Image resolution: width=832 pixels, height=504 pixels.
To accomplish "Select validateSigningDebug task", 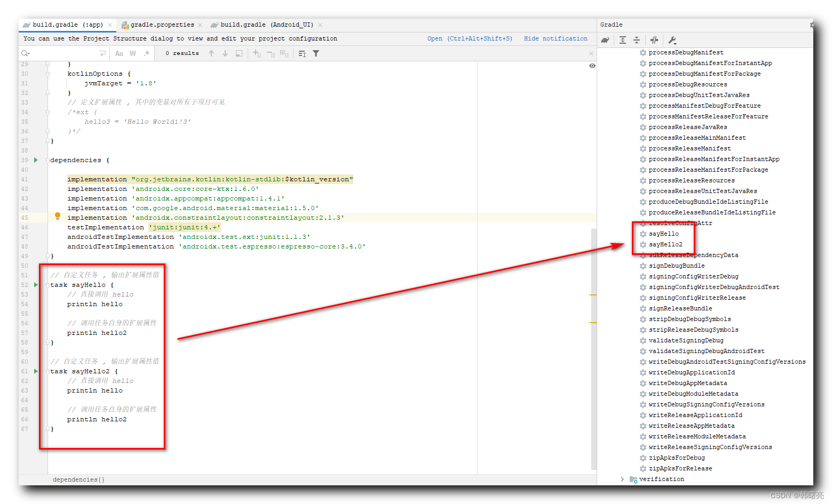I will point(686,340).
